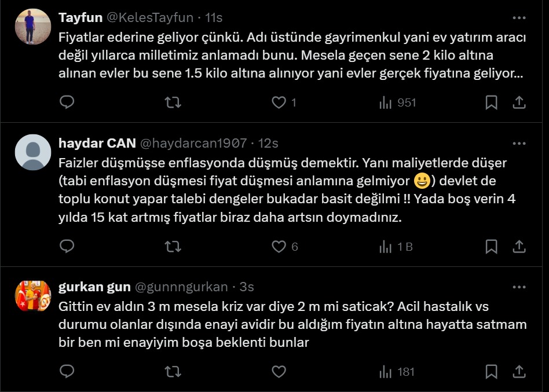Share Tayfun's tweet

point(519,102)
